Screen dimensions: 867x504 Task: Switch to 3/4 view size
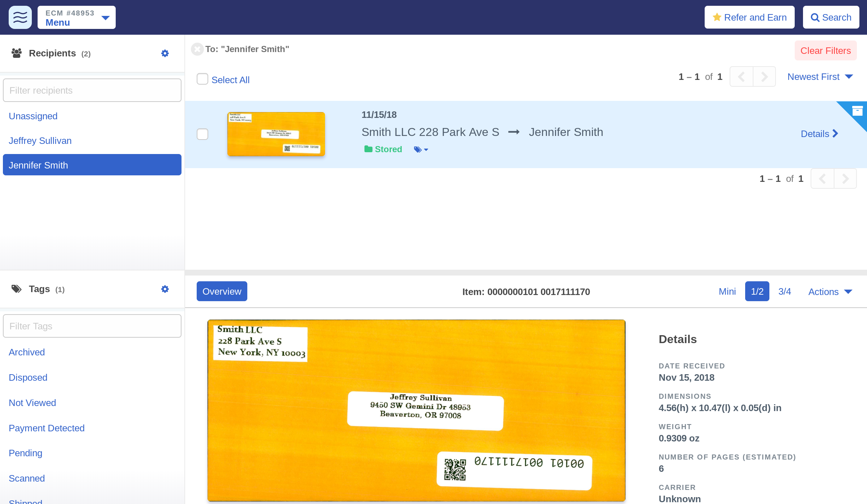[785, 291]
